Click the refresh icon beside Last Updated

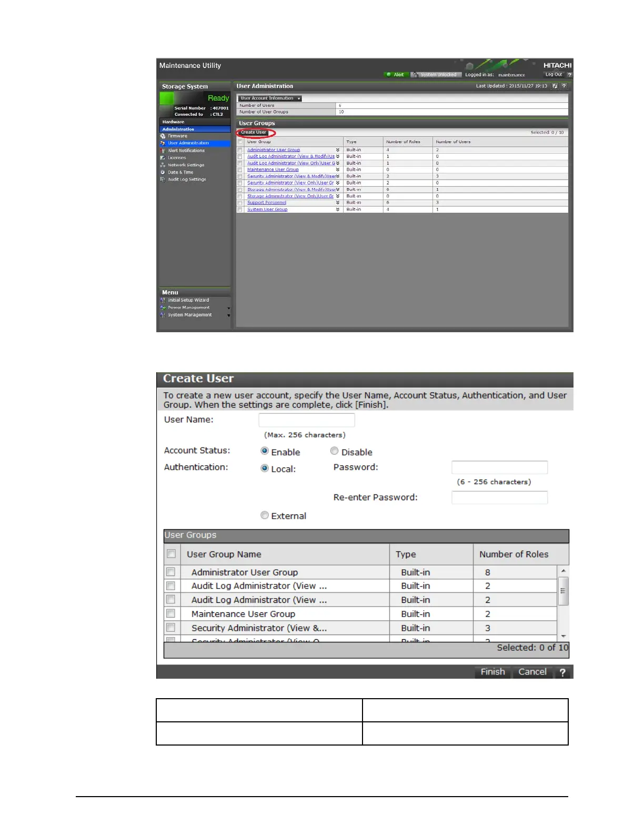555,86
